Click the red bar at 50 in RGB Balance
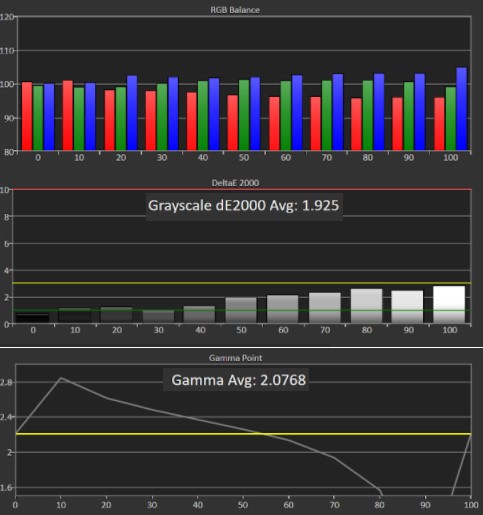 coord(233,123)
